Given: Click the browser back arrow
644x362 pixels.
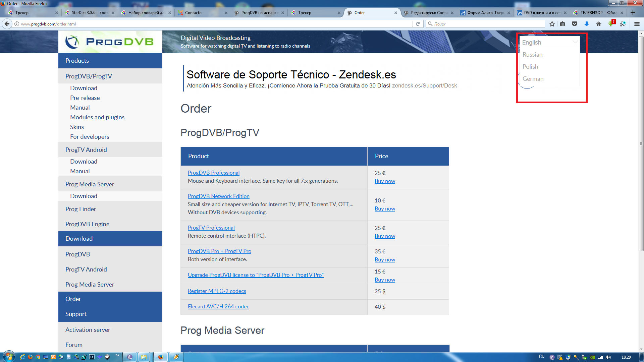Looking at the screenshot, I should point(7,24).
